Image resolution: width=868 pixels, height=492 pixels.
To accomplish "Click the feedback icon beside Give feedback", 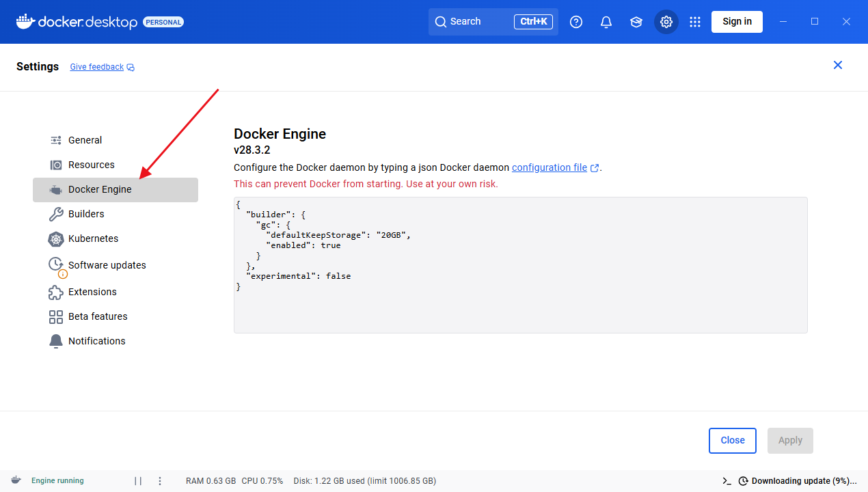I will [131, 67].
